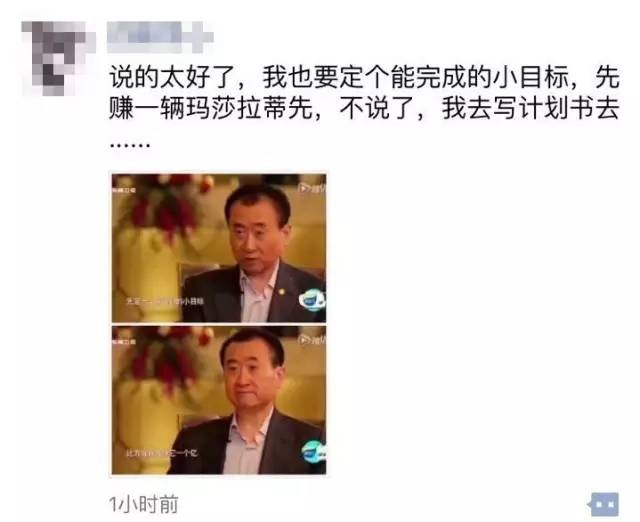Viewport: 640px width, 522px height.
Task: Click the '1小时前' timestamp
Action: [x=144, y=504]
